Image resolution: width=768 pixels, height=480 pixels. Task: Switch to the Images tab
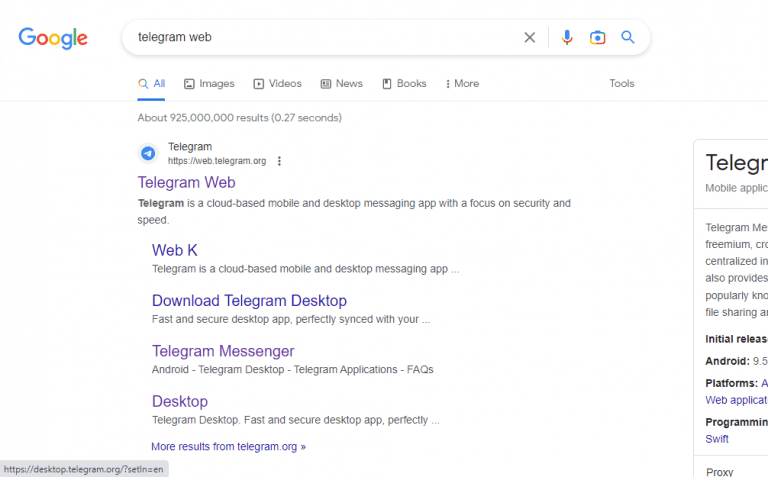tap(209, 84)
